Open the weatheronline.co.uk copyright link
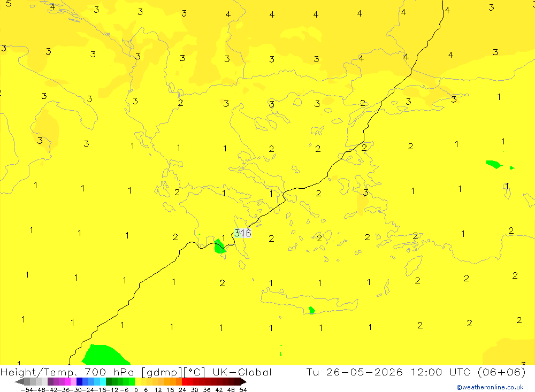The width and height of the screenshot is (535, 392). tap(490, 387)
